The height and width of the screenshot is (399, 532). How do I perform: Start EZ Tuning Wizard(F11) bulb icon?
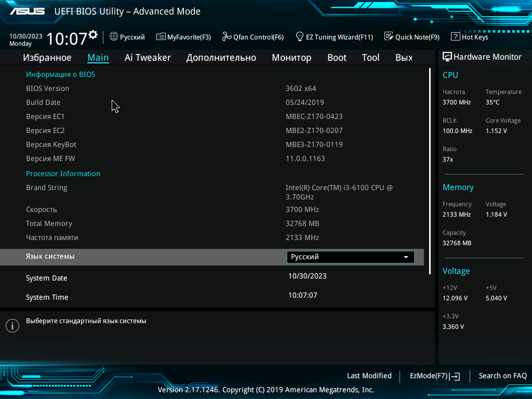[x=300, y=36]
